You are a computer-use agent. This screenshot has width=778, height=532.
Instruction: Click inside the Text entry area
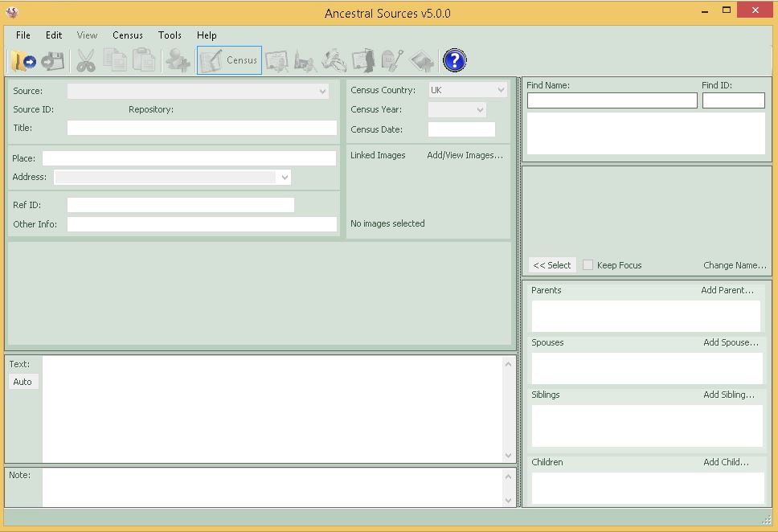point(272,409)
